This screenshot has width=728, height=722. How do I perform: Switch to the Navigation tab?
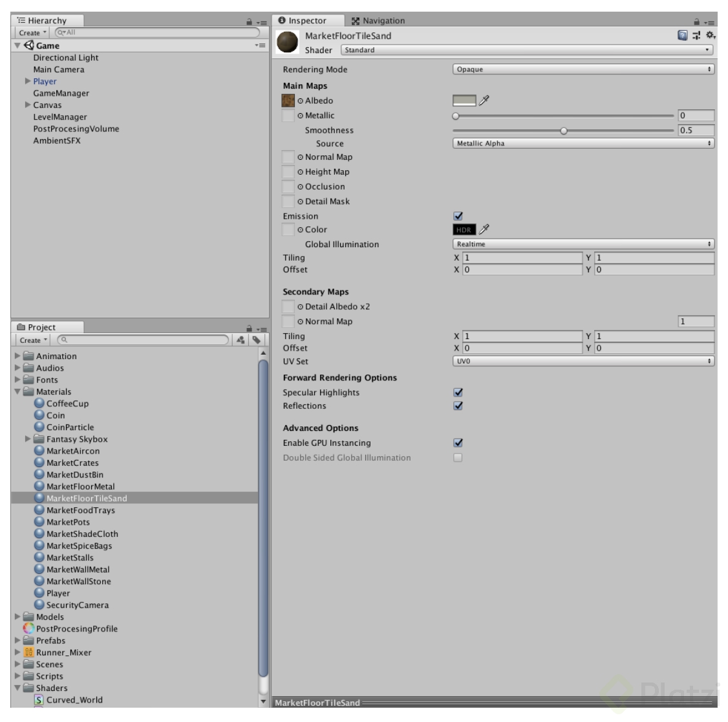378,21
